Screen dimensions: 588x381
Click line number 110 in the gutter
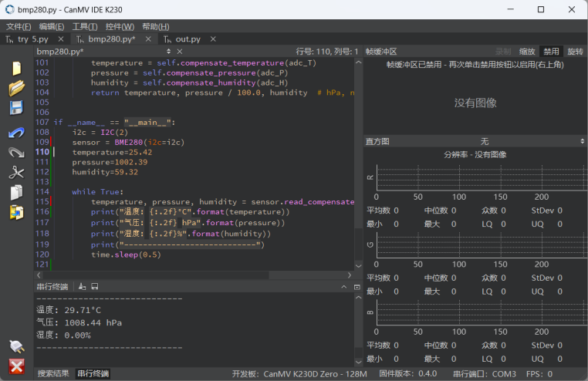[42, 152]
